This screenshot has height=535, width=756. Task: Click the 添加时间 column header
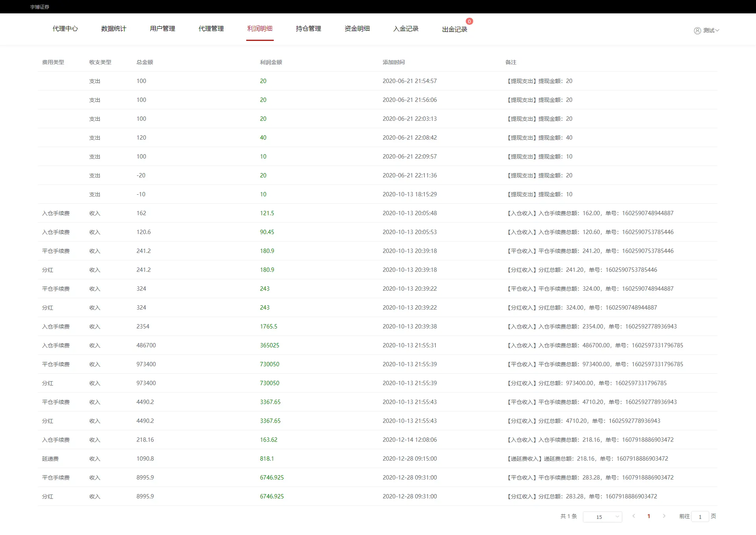[393, 62]
